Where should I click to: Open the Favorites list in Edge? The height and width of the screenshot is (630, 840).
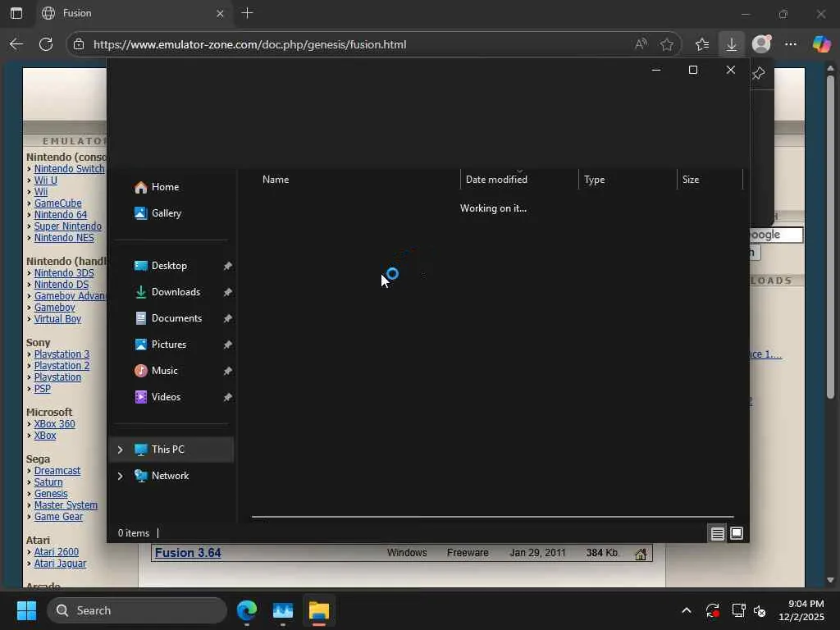tap(702, 44)
